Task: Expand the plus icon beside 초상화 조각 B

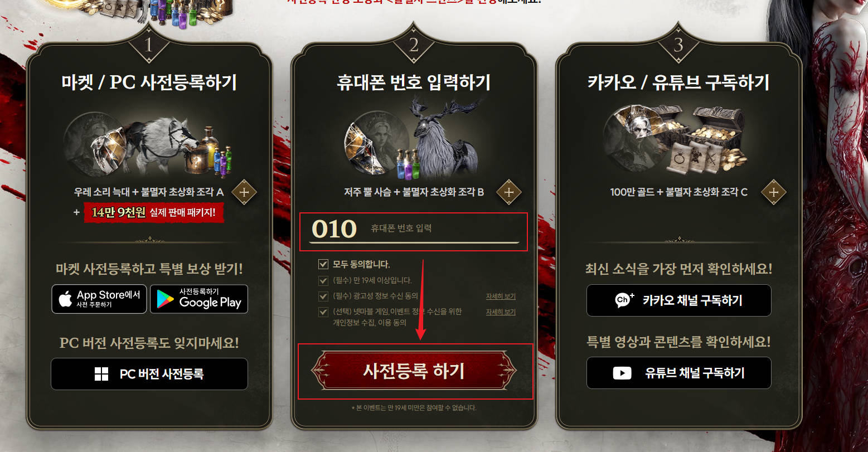Action: pos(508,192)
